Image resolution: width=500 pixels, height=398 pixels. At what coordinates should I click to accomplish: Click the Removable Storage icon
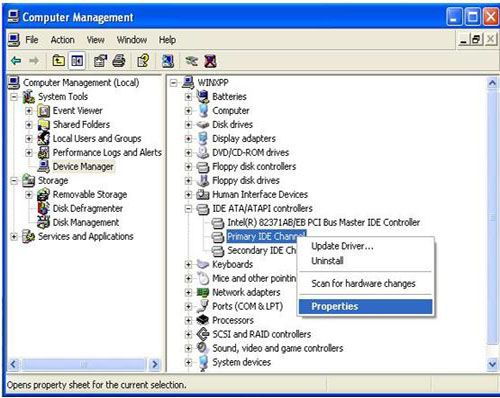pyautogui.click(x=44, y=194)
